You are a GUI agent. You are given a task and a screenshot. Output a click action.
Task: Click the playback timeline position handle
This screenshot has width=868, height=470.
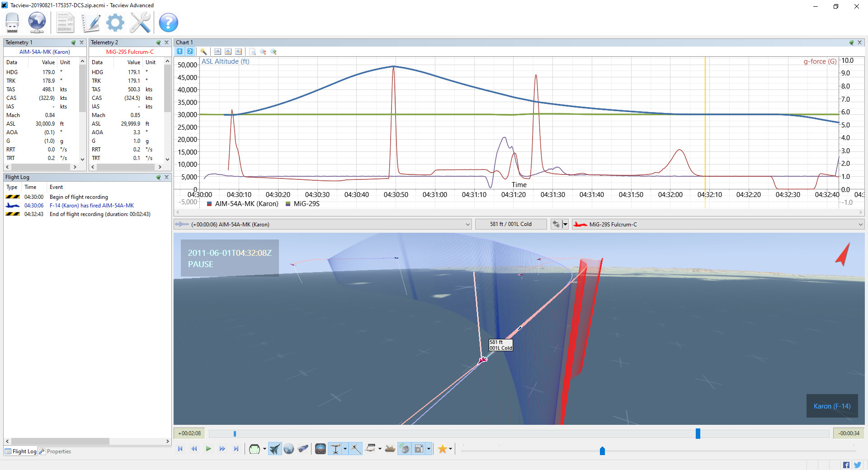[x=698, y=434]
